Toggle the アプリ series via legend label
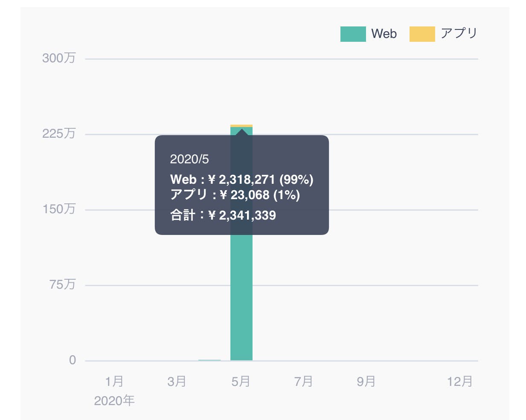Viewport: 526px width, 420px height. coord(459,33)
